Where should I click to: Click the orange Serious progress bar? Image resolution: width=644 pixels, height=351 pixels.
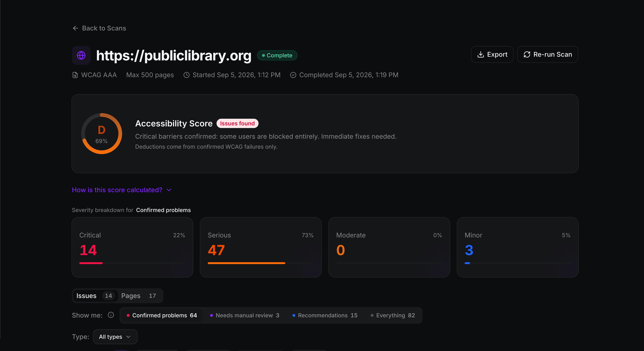(x=246, y=263)
